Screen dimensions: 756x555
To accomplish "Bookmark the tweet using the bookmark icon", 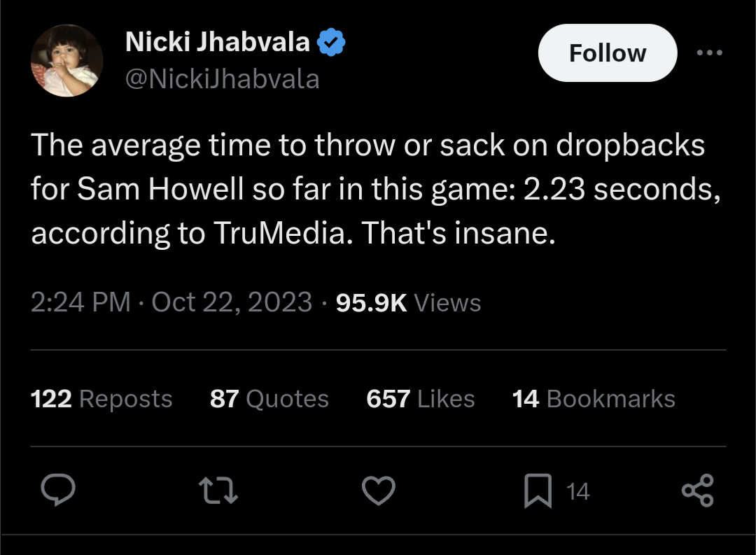I will point(537,491).
